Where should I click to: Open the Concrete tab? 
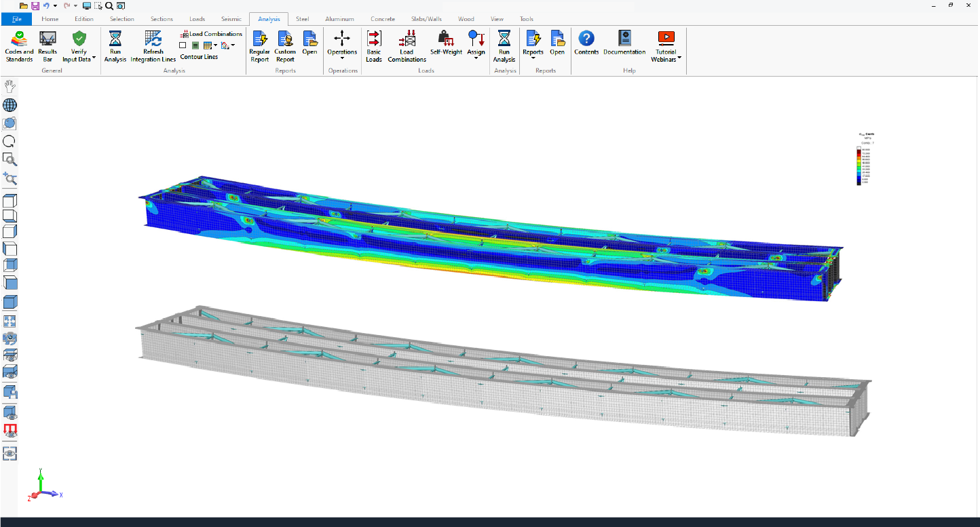(x=382, y=19)
